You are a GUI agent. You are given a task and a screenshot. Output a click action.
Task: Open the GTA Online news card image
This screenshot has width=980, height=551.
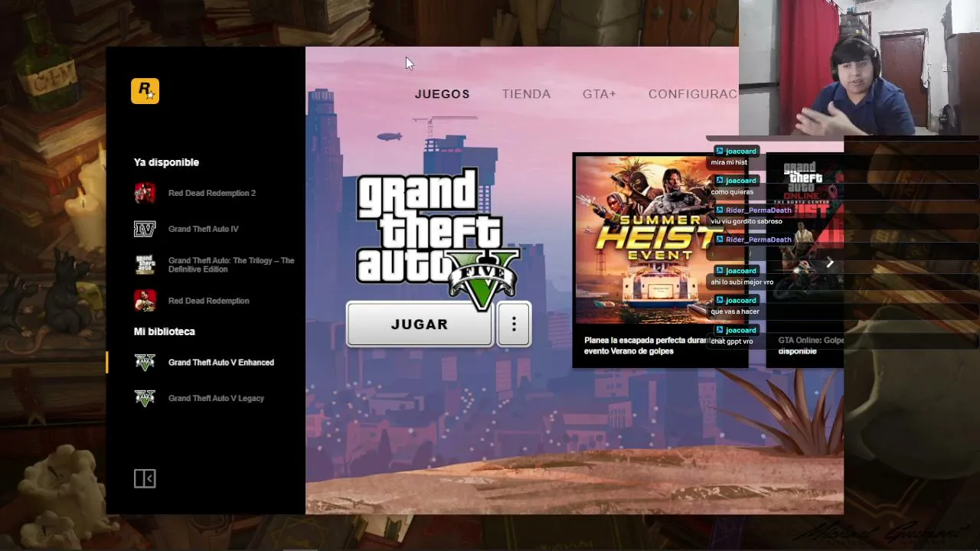[x=805, y=240]
